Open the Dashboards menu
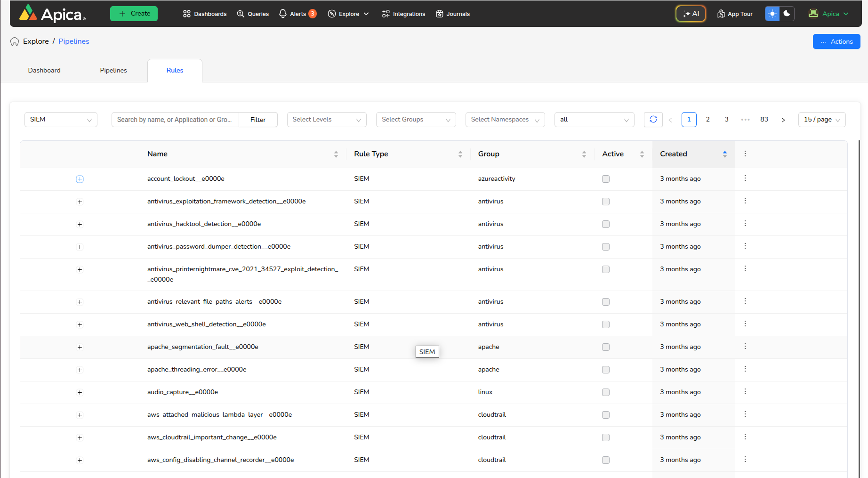The height and width of the screenshot is (478, 868). click(205, 14)
